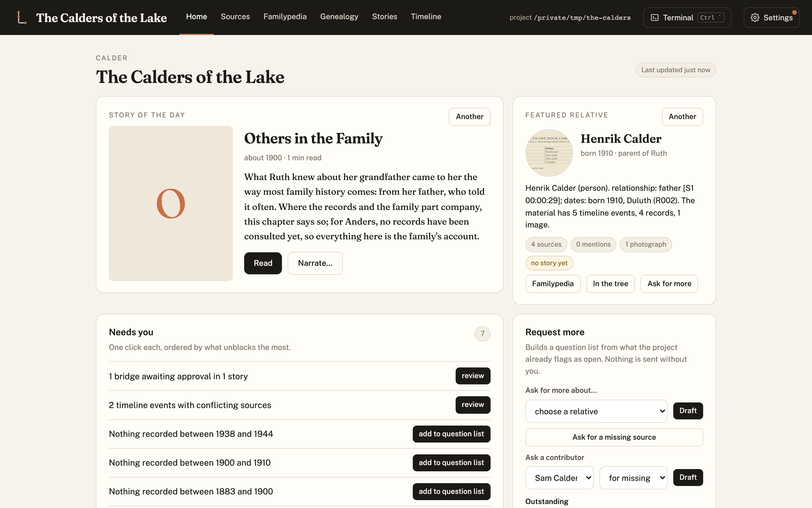Review timeline events with conflicting sources
Viewport: 812px width, 508px height.
473,404
